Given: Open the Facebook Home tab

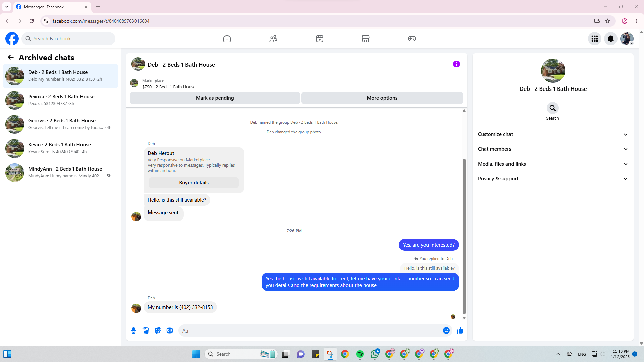Looking at the screenshot, I should tap(227, 39).
